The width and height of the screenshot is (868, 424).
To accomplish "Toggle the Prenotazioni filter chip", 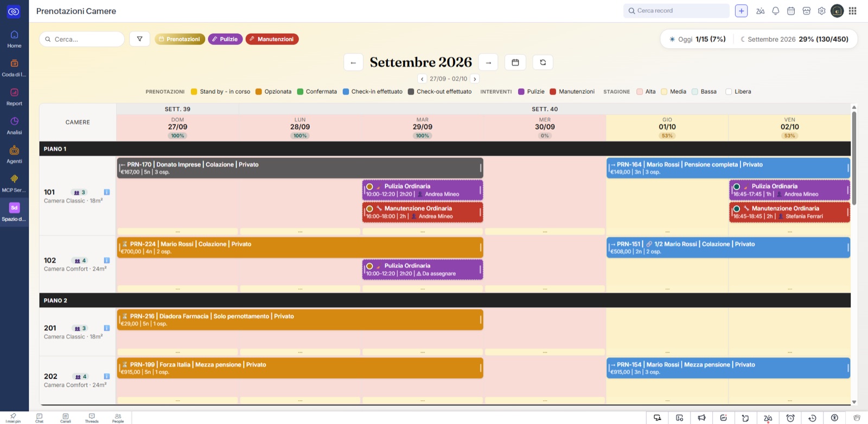I will [180, 39].
